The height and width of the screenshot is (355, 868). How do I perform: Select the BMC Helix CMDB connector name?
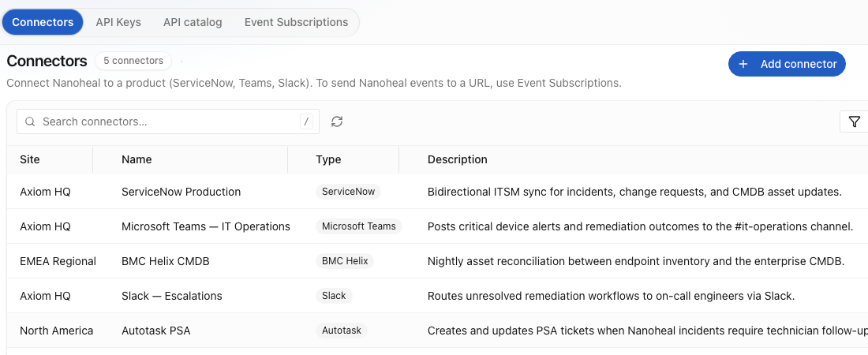(x=166, y=261)
